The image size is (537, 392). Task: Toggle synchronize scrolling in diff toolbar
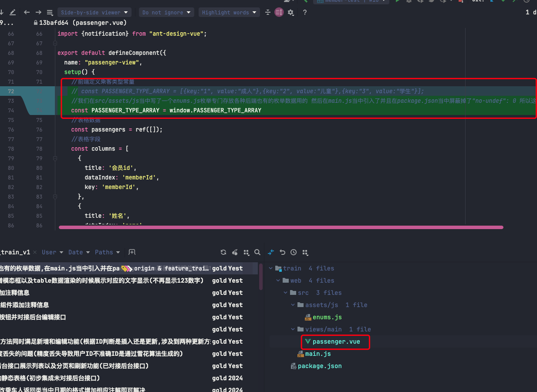pos(279,13)
